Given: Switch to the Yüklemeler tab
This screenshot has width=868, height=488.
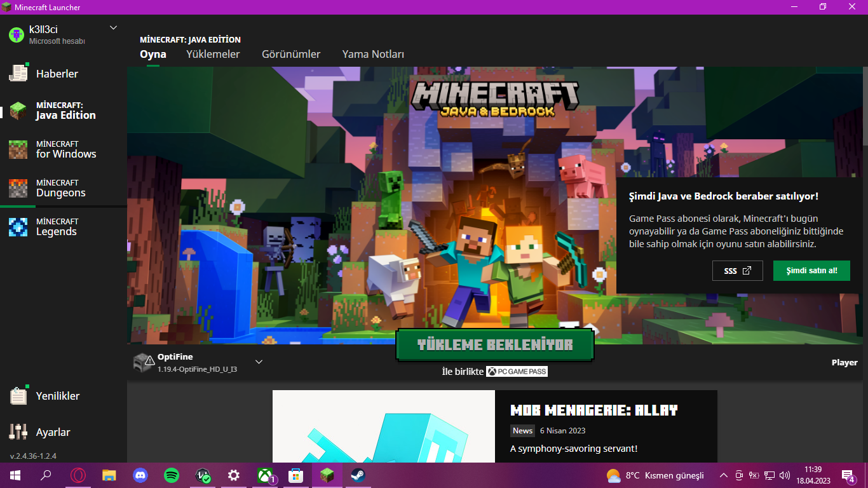Looking at the screenshot, I should pyautogui.click(x=213, y=55).
